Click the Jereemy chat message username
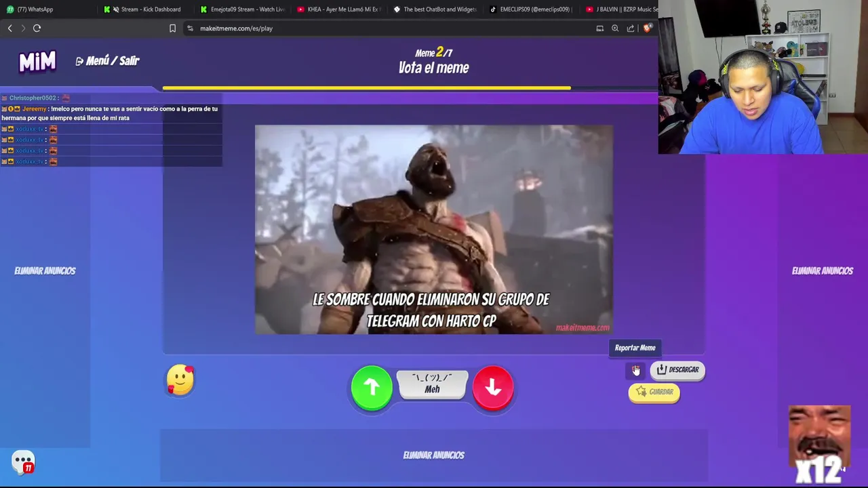Image resolution: width=868 pixels, height=488 pixels. [34, 109]
